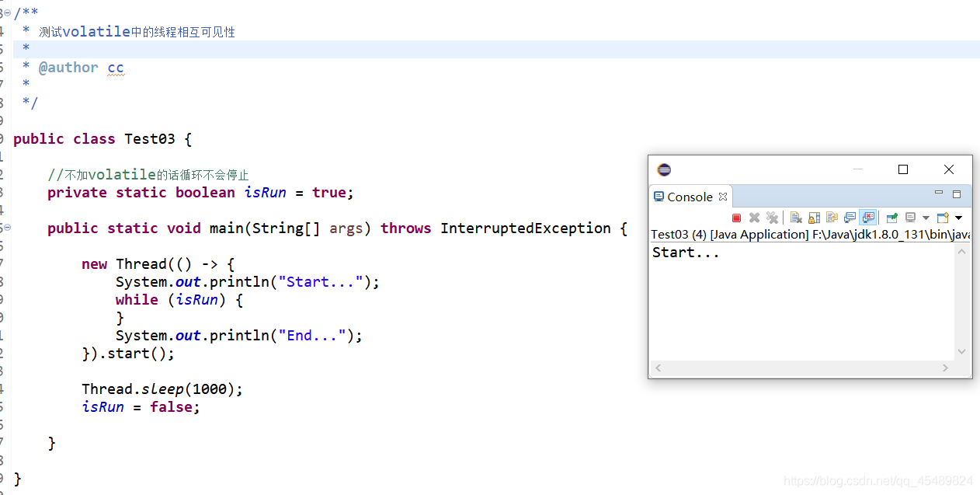Minimize the Console view panel
This screenshot has width=980, height=495.
click(939, 193)
